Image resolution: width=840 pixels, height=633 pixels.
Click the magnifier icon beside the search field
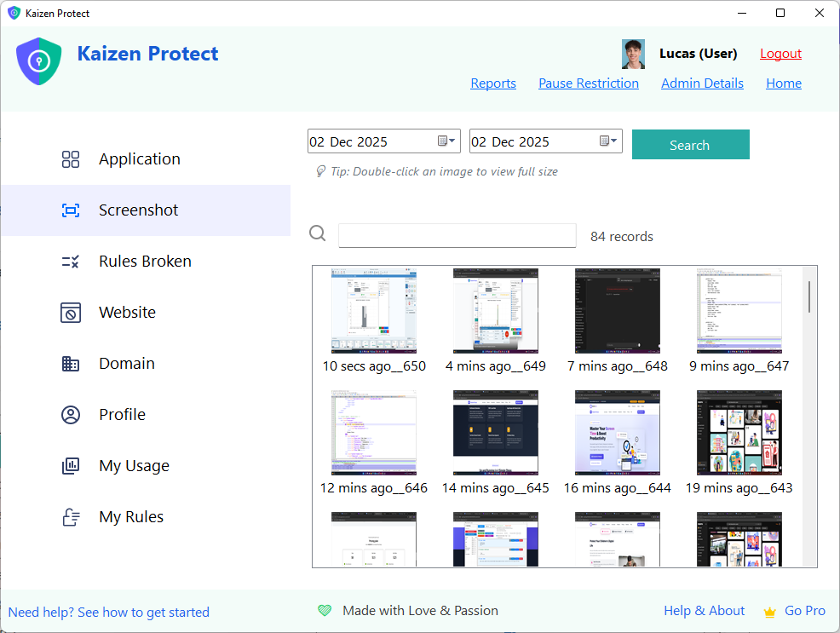coord(318,233)
